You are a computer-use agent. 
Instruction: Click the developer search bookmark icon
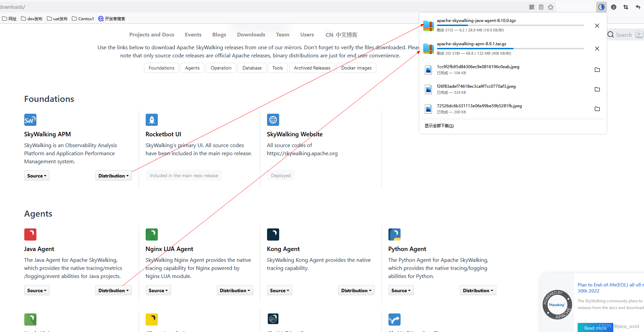click(x=101, y=19)
